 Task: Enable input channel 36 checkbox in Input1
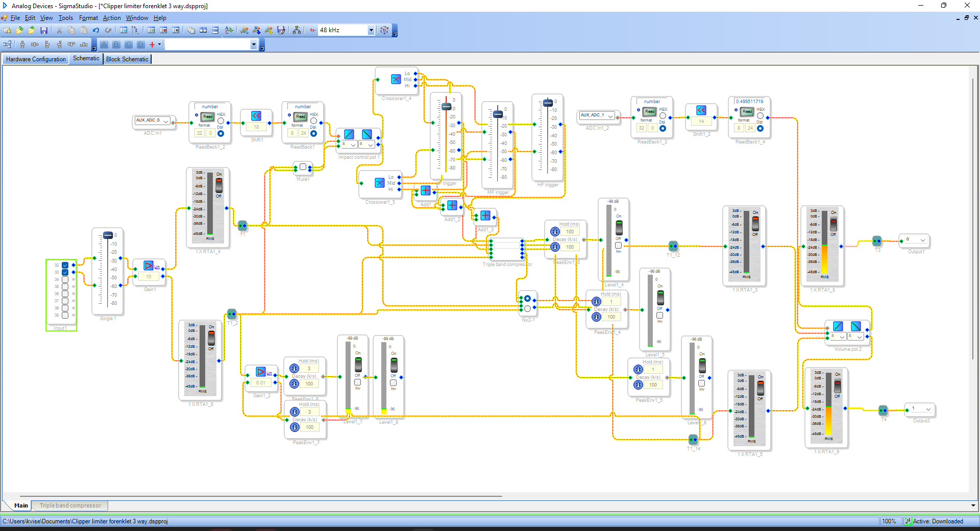tap(65, 294)
